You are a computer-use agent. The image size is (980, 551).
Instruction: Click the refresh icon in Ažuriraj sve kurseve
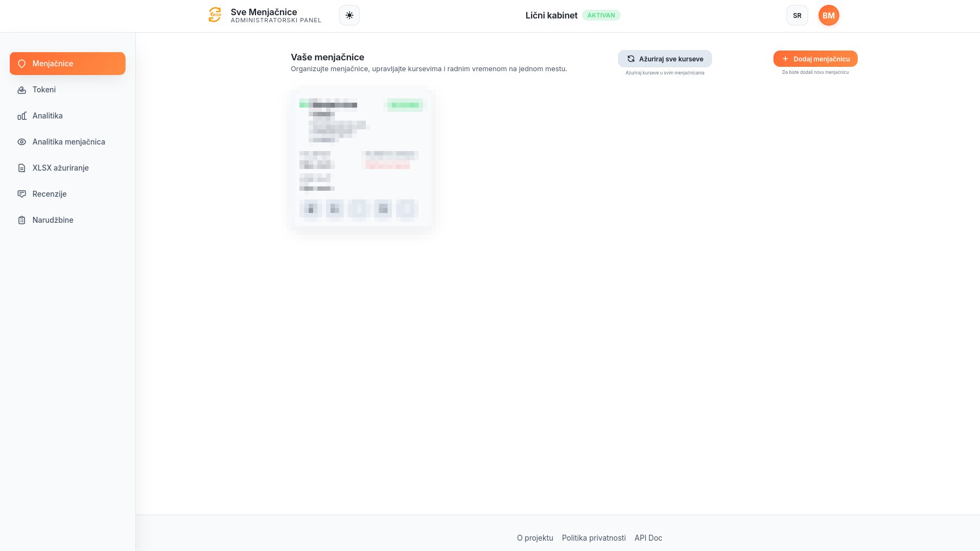[x=631, y=59]
